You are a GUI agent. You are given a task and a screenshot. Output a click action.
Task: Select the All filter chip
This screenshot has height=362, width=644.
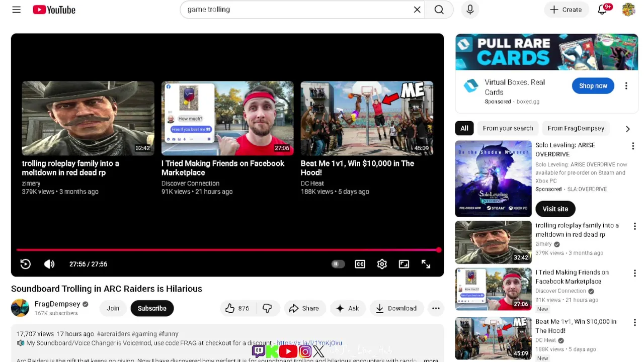[x=464, y=128]
